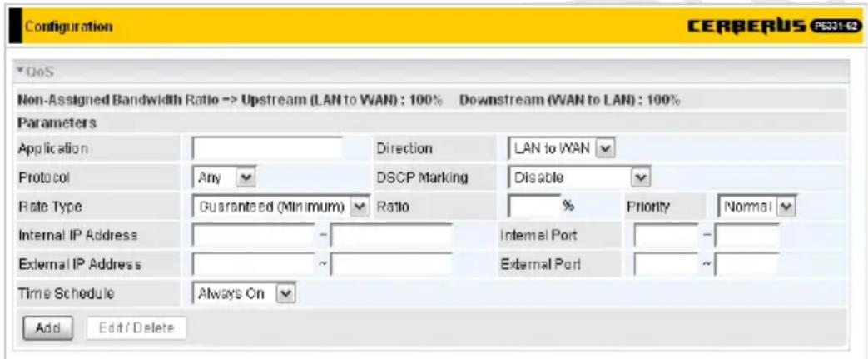Click the Edit / Delete button
This screenshot has width=868, height=359.
coord(136,328)
